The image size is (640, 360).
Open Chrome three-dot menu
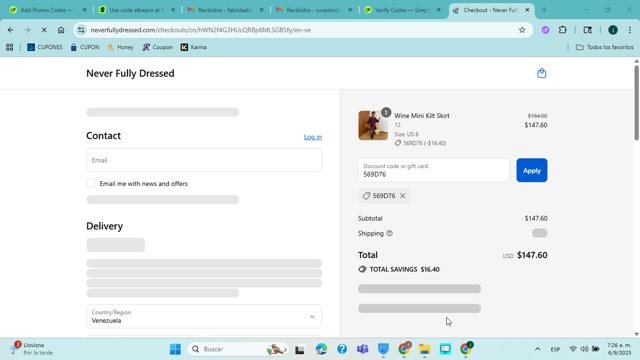point(630,30)
